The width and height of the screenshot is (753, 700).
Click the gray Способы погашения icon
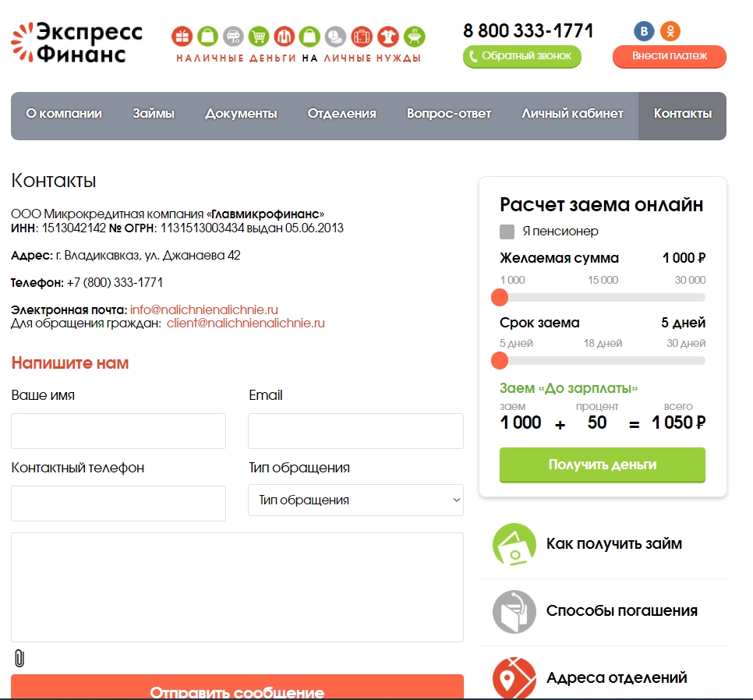514,612
